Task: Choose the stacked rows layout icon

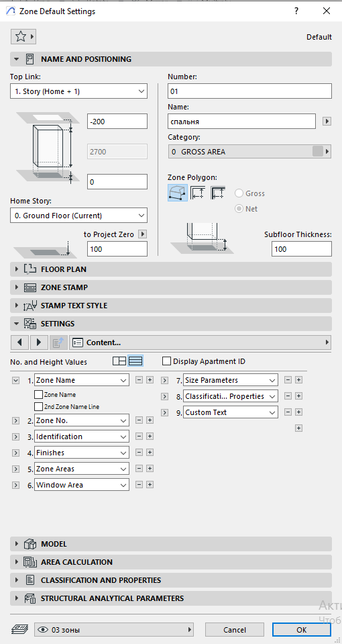Action: pyautogui.click(x=135, y=361)
